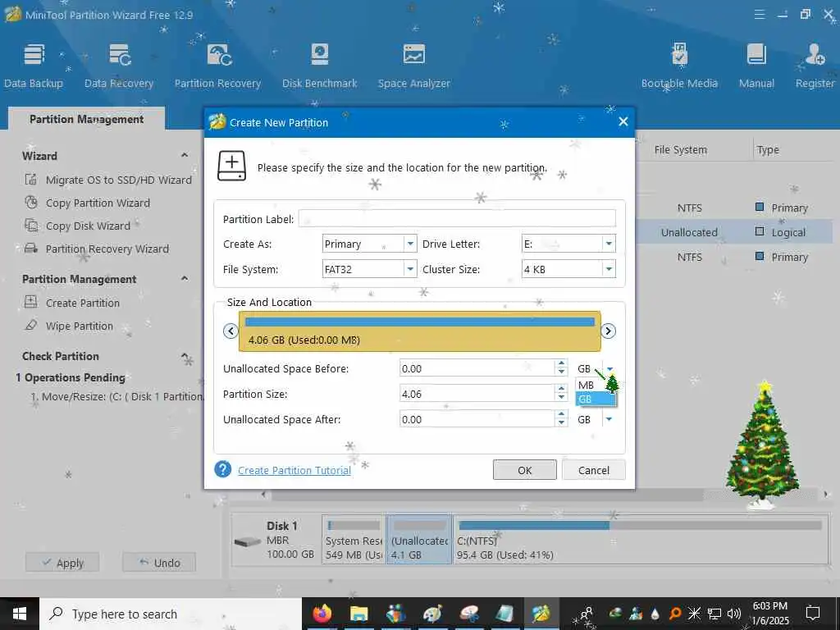Collapse the Check Partition section
The height and width of the screenshot is (630, 840).
[x=185, y=356]
